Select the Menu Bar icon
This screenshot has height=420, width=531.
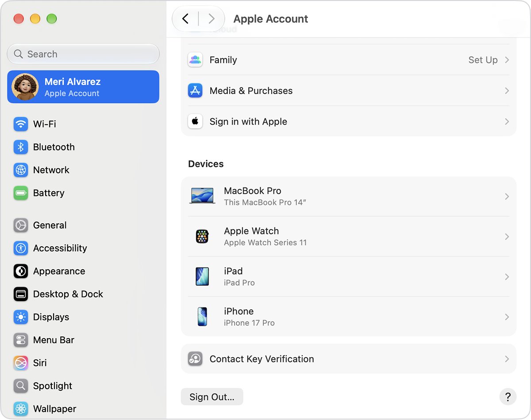[x=21, y=340]
